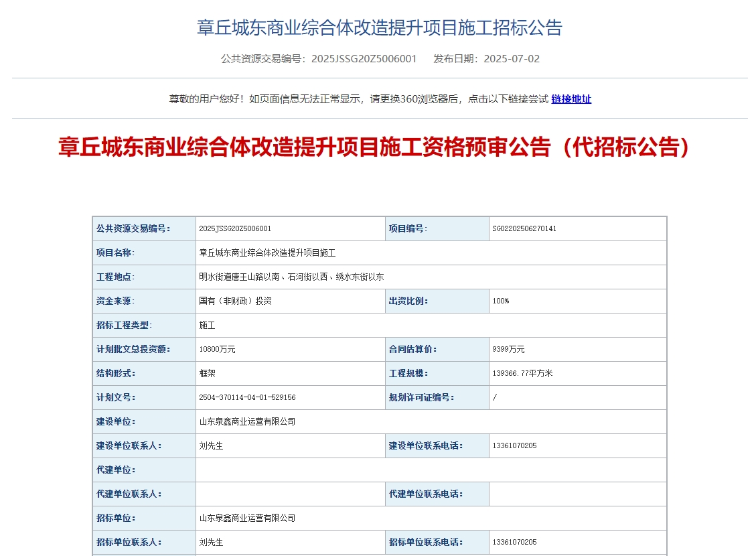This screenshot has width=756, height=556.
Task: Click 刘先生 in 招标单位联系人 row
Action: click(211, 542)
